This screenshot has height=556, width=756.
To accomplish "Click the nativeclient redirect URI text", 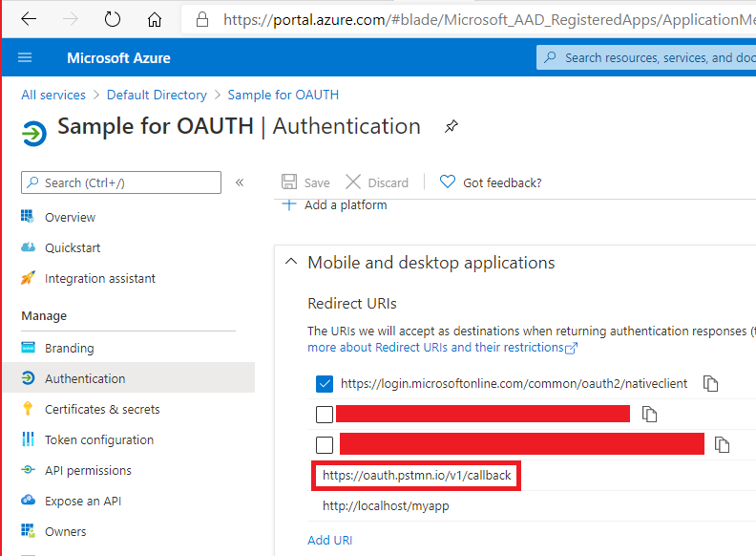I will (514, 384).
